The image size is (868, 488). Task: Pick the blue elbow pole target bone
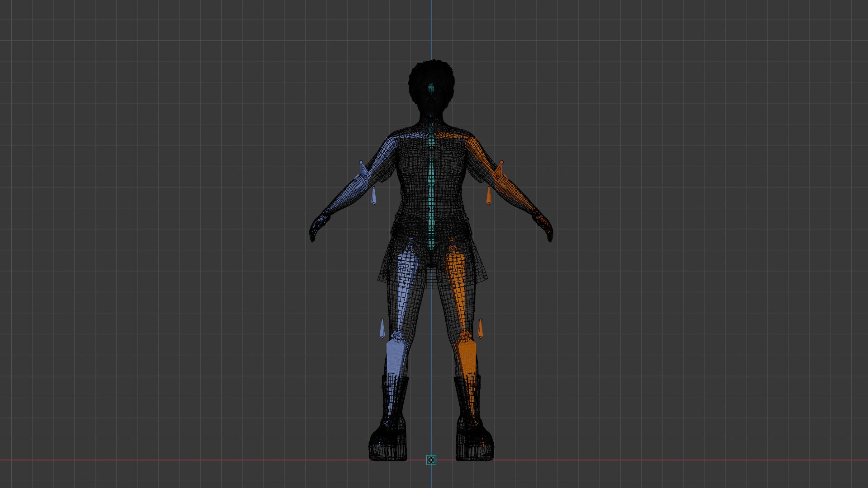point(373,195)
